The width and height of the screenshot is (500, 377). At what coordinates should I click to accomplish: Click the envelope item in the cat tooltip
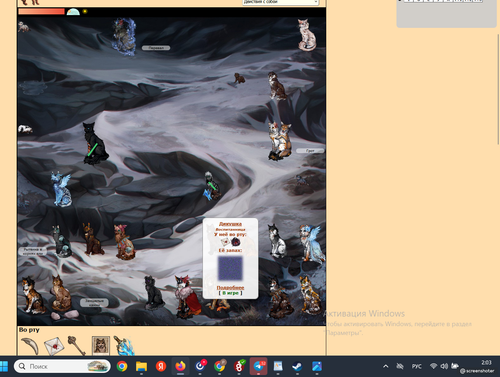tap(225, 242)
